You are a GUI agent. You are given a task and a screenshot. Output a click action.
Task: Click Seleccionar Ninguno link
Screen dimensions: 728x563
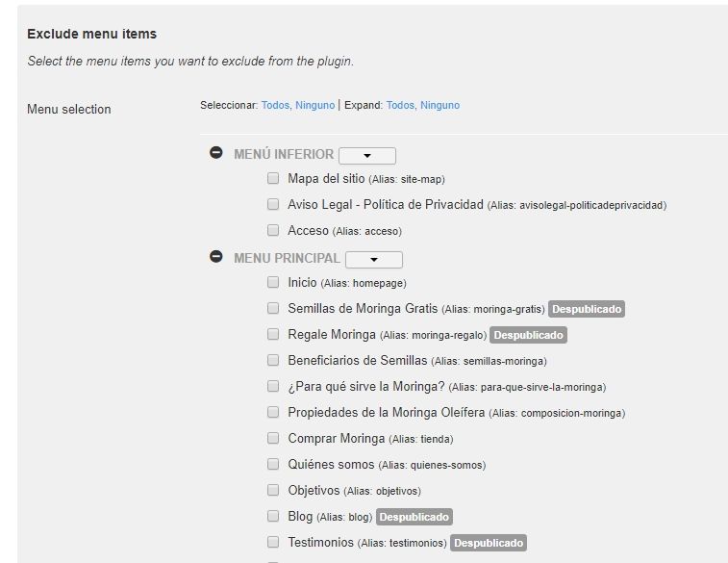click(x=314, y=106)
